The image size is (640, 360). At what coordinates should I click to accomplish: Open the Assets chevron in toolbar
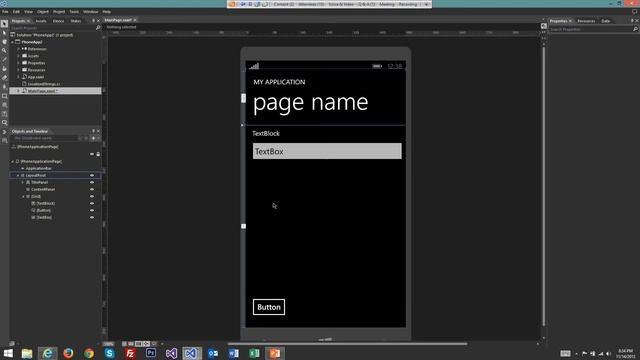click(4, 132)
